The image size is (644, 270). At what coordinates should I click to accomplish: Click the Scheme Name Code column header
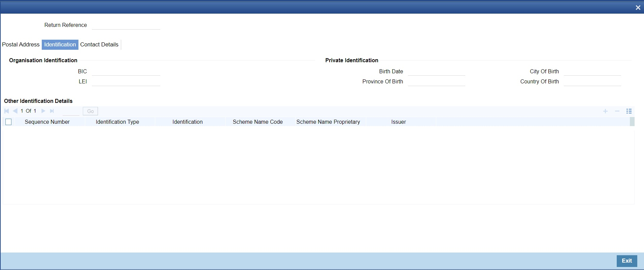click(x=258, y=122)
